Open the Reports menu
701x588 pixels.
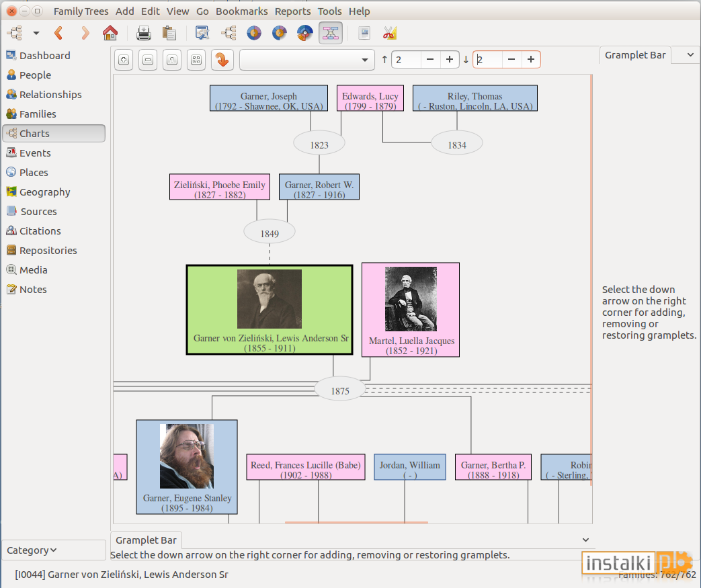(293, 11)
